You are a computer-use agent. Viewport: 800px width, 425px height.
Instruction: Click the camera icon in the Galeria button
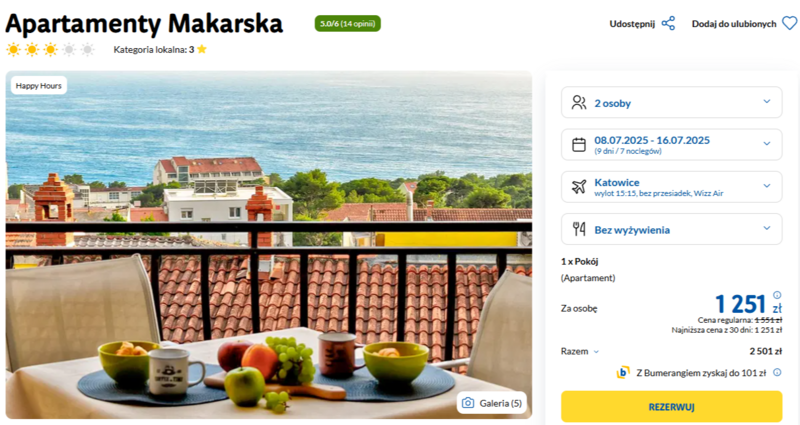click(x=468, y=403)
